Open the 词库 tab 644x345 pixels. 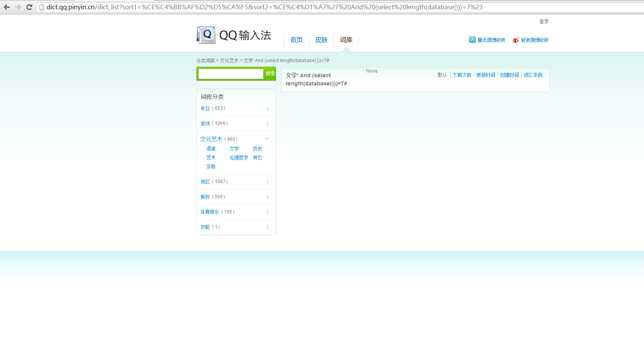[x=346, y=40]
